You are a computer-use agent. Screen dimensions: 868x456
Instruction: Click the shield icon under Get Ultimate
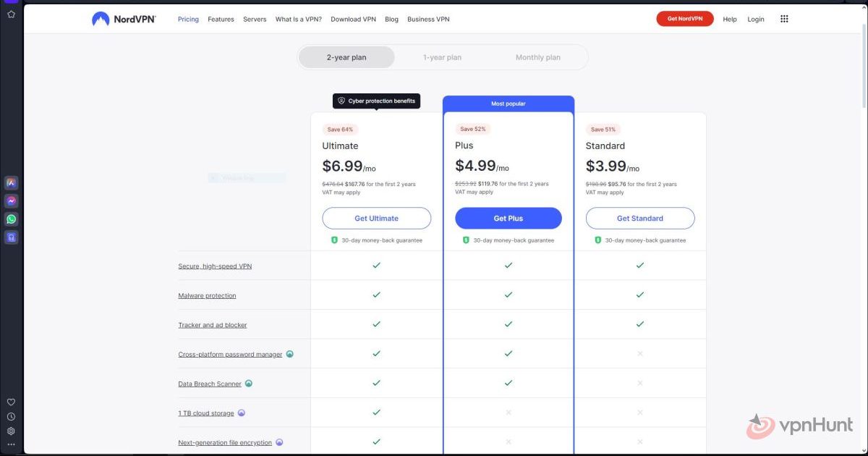pos(334,240)
